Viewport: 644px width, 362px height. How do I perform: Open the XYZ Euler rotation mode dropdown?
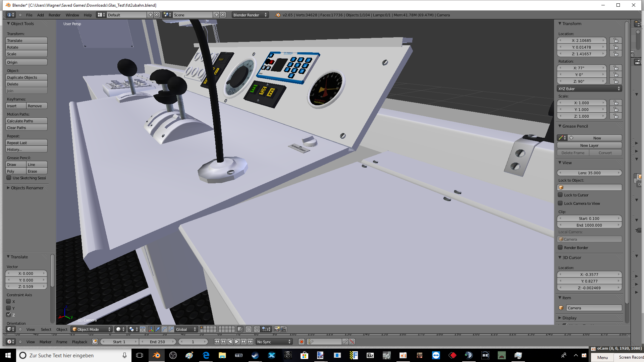(x=589, y=88)
